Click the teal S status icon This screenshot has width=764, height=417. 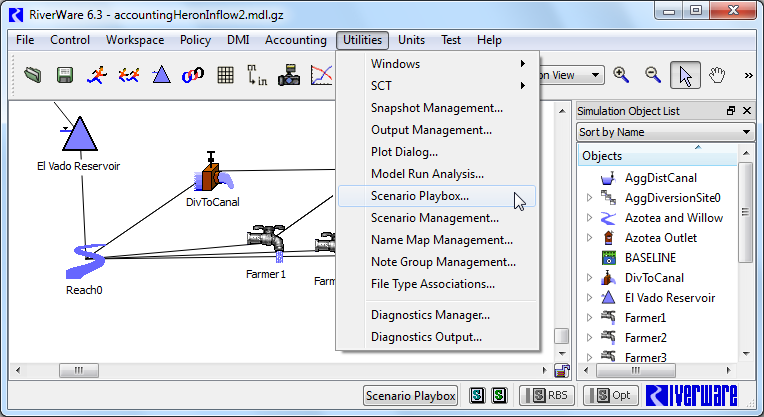tap(477, 395)
